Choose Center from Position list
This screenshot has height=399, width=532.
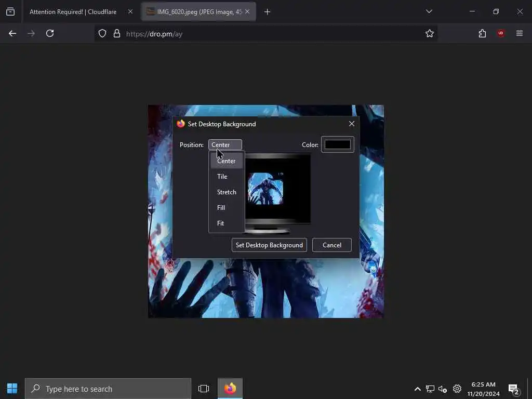pyautogui.click(x=227, y=161)
